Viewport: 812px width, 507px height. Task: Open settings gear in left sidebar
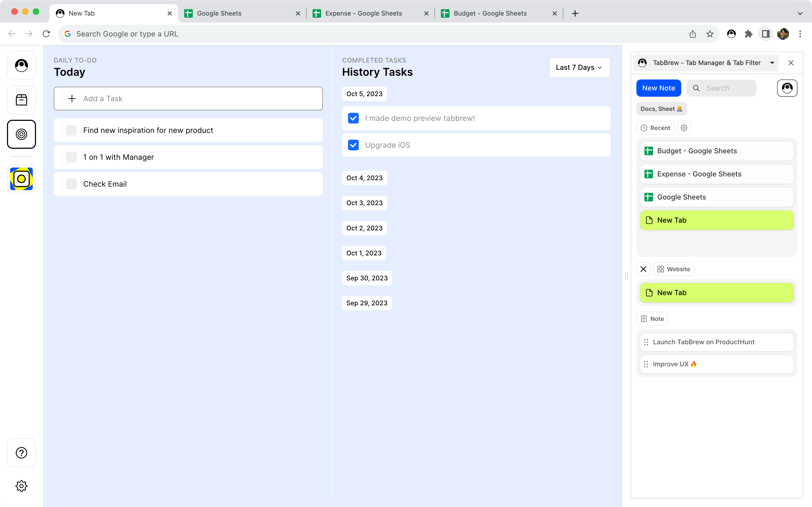click(x=21, y=486)
